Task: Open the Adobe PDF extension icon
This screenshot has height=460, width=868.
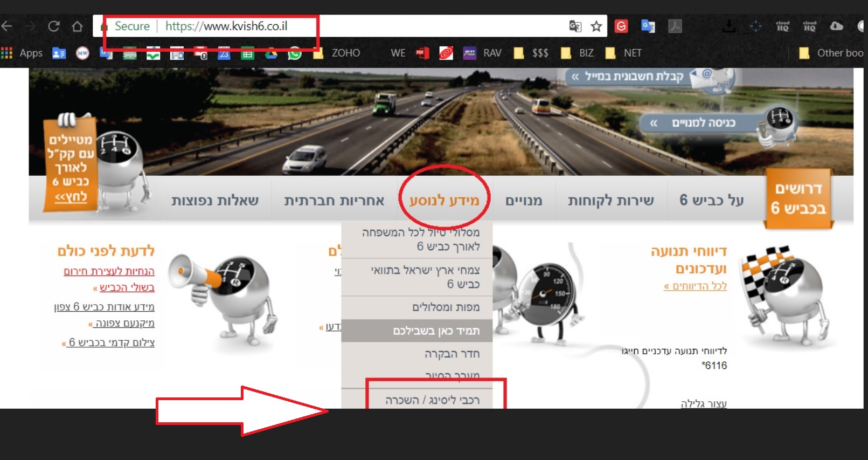Action: [x=675, y=26]
